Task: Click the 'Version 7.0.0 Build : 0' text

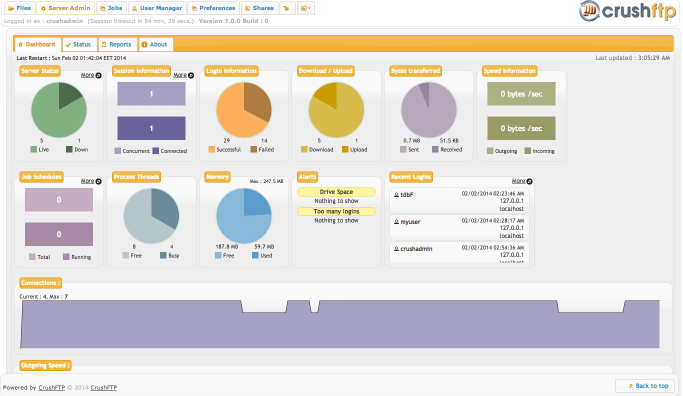Action: 233,21
